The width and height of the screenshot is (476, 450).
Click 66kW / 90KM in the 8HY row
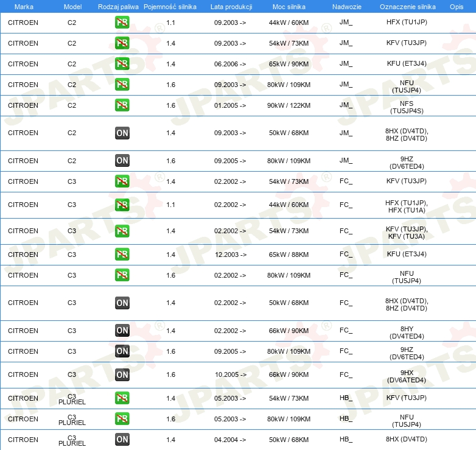tap(289, 331)
